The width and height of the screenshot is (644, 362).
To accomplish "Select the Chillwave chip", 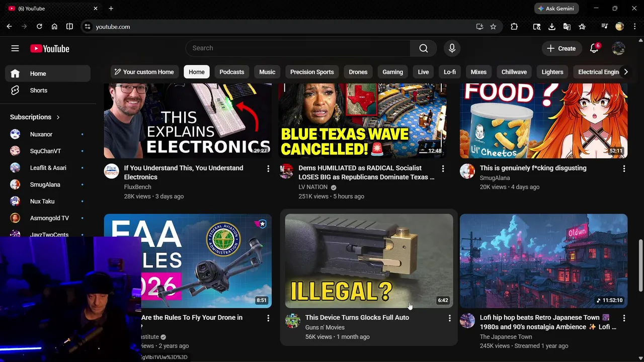I will [x=514, y=72].
